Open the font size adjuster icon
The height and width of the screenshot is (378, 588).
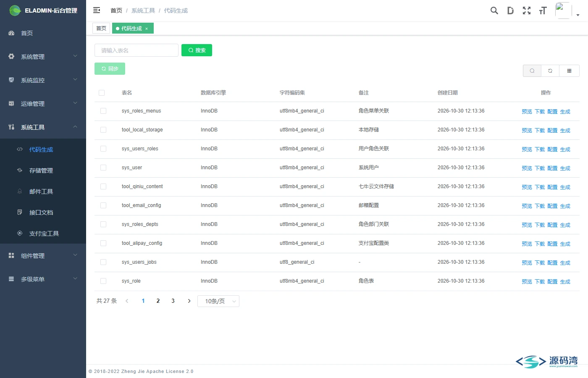543,10
